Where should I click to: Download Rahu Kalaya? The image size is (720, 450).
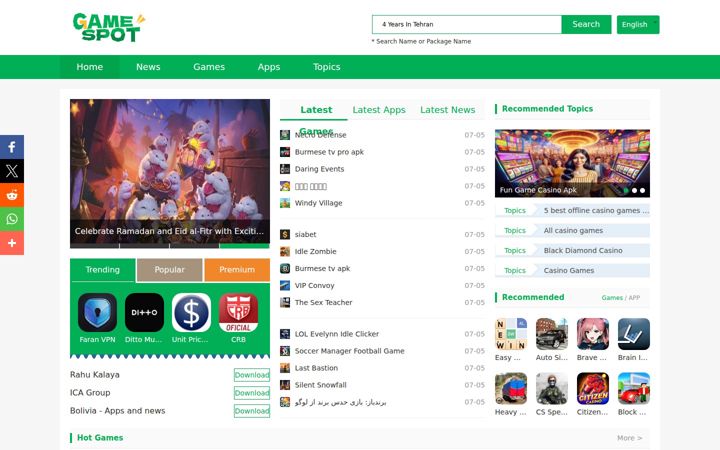[x=252, y=375]
